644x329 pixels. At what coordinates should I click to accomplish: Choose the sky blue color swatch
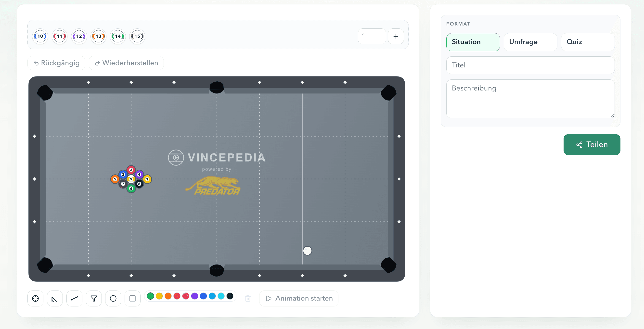pyautogui.click(x=212, y=296)
